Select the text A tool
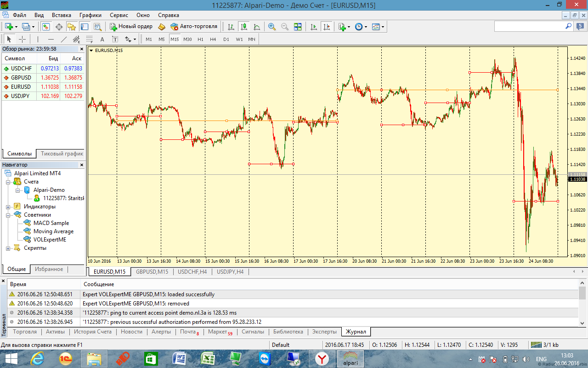Viewport: 588px width, 368px height. (x=102, y=39)
